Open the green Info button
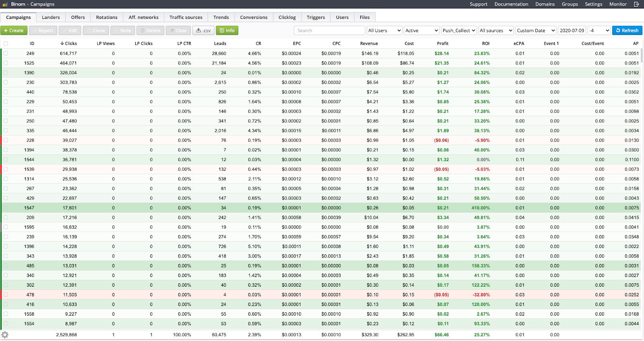Image resolution: width=644 pixels, height=341 pixels. pyautogui.click(x=227, y=31)
